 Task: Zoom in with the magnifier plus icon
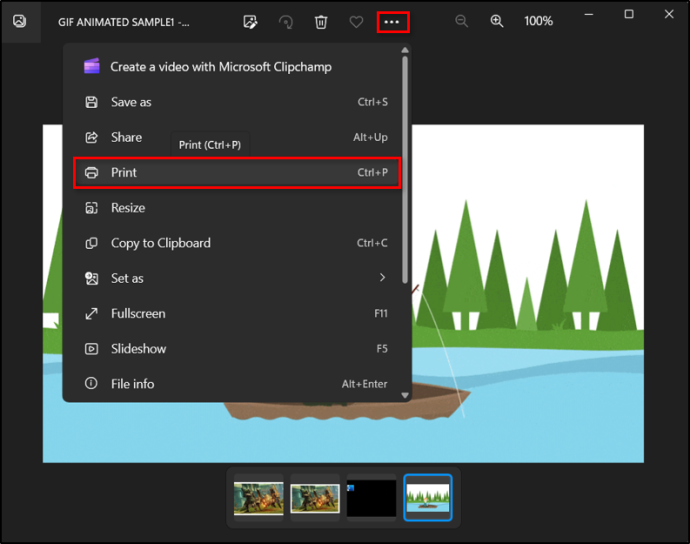click(497, 21)
